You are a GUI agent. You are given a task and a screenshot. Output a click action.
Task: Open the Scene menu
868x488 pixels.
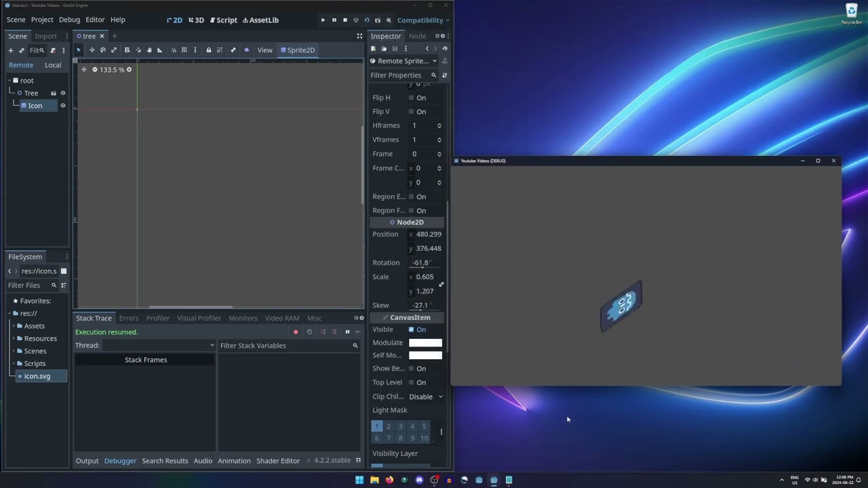[x=16, y=20]
